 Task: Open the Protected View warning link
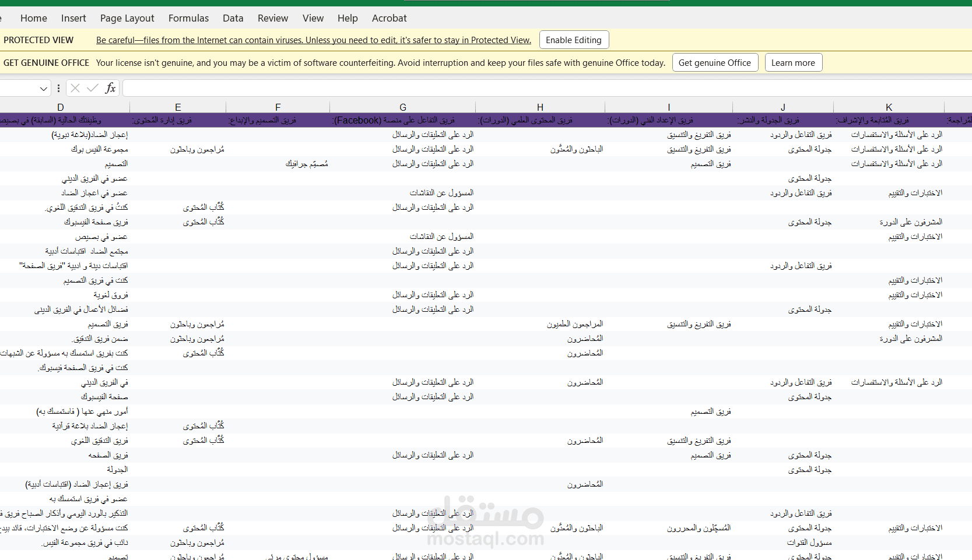(x=314, y=40)
